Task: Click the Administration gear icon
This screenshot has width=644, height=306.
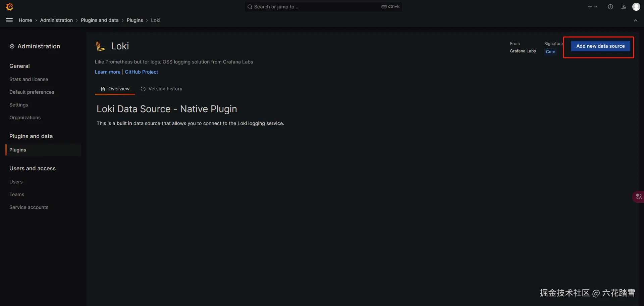Action: click(x=12, y=46)
